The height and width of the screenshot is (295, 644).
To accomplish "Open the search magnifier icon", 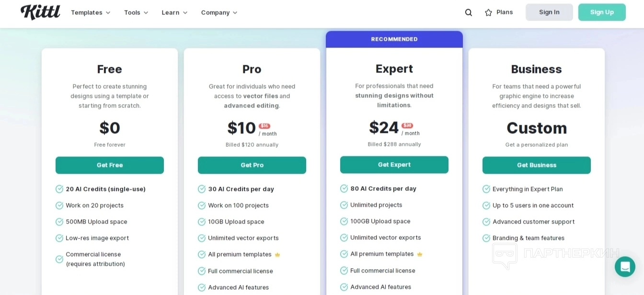I will point(469,12).
